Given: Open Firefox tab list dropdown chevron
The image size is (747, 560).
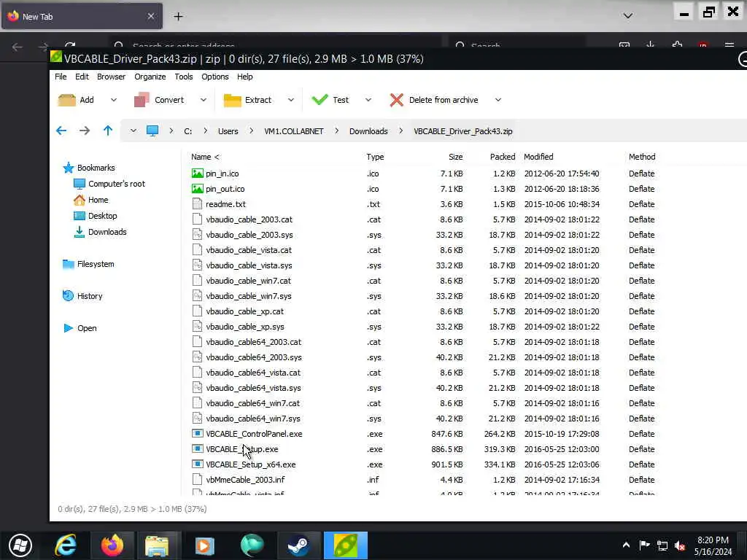Looking at the screenshot, I should pos(628,16).
